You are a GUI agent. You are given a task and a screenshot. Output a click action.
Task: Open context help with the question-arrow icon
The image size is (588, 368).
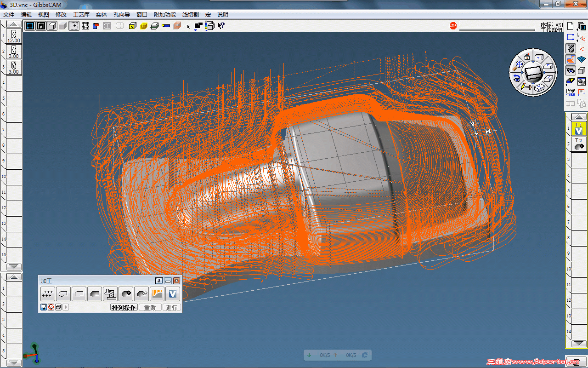pyautogui.click(x=221, y=26)
